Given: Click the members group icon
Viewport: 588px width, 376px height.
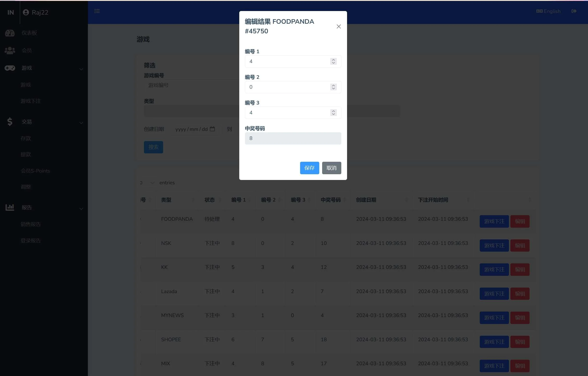Looking at the screenshot, I should [10, 51].
